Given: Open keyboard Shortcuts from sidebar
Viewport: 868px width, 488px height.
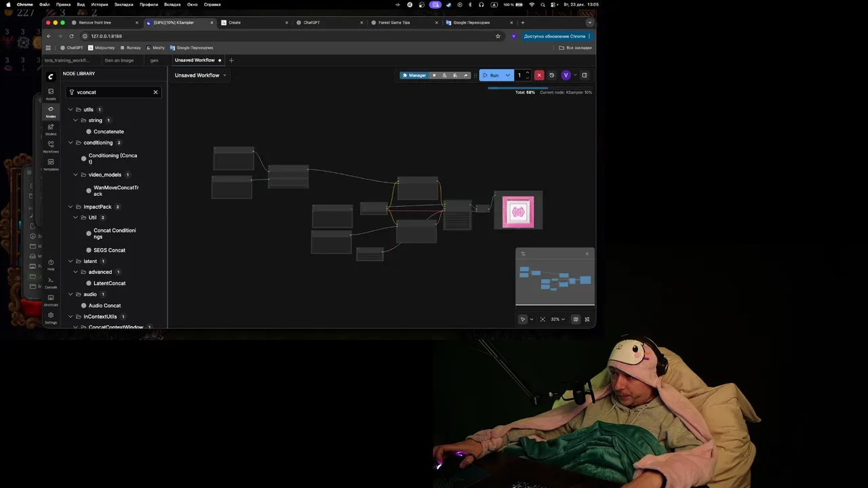Looking at the screenshot, I should 51,300.
